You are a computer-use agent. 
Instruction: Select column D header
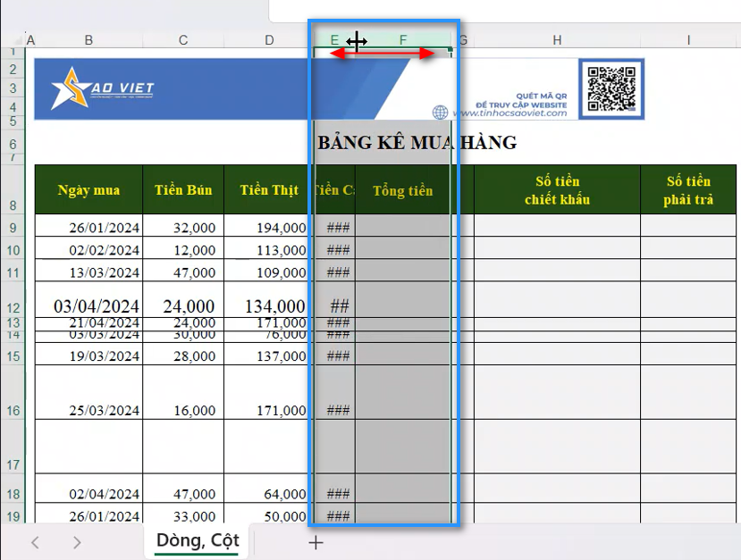(269, 40)
